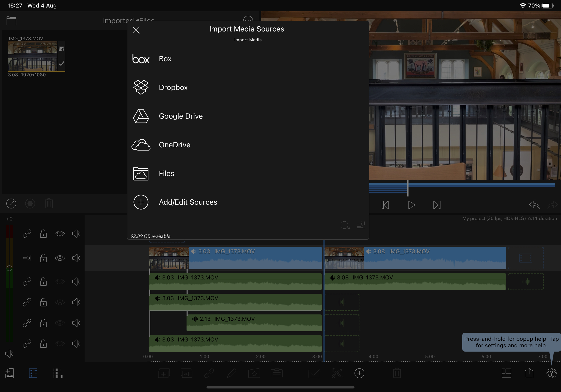Undo the last action

click(x=534, y=205)
